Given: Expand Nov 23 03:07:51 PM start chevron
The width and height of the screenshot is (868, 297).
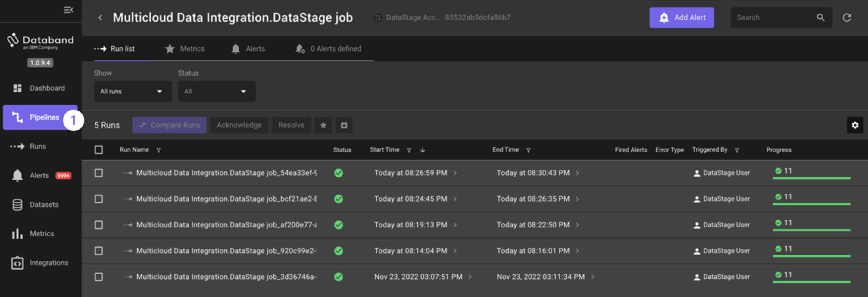Looking at the screenshot, I should (470, 277).
